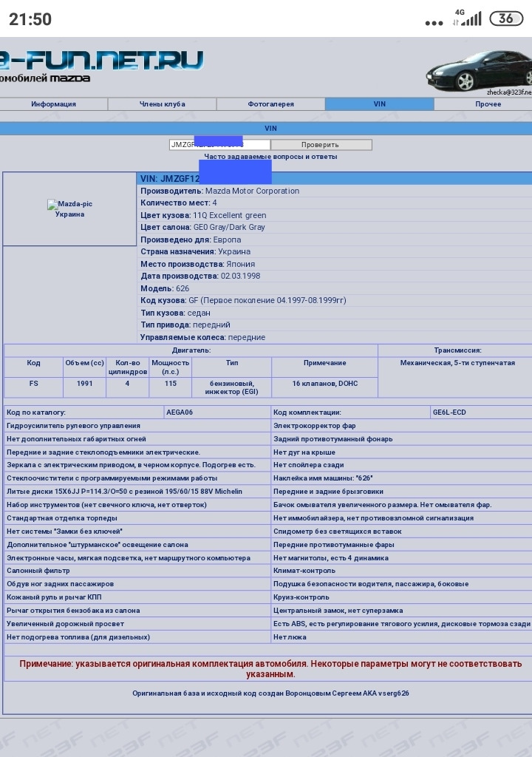The width and height of the screenshot is (532, 757).
Task: Tap the status bar clock 21:50
Action: click(30, 18)
